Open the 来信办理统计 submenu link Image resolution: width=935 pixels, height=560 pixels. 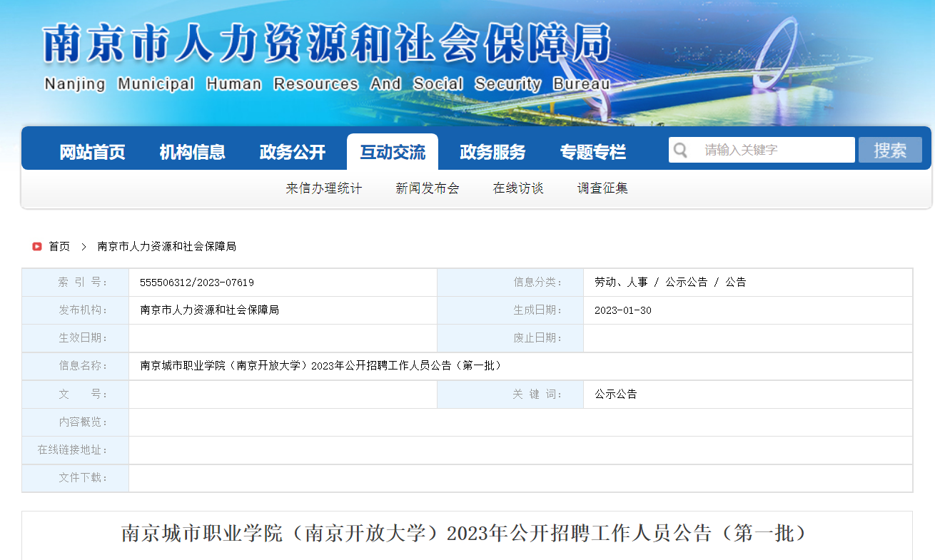point(324,188)
